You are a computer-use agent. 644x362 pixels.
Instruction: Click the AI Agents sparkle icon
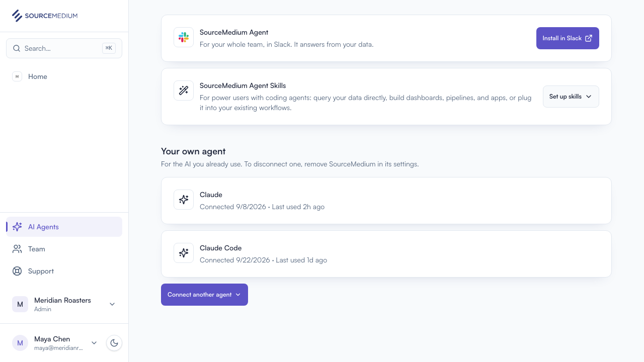[x=17, y=227]
